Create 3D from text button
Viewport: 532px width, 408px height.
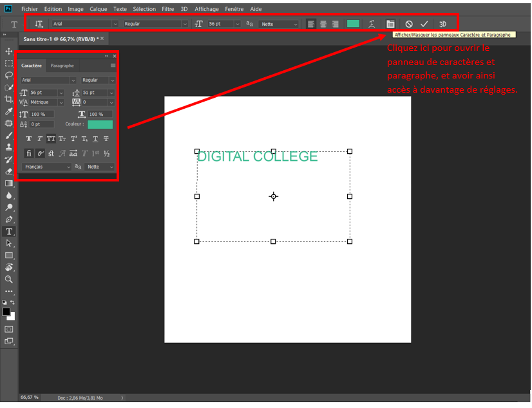442,24
